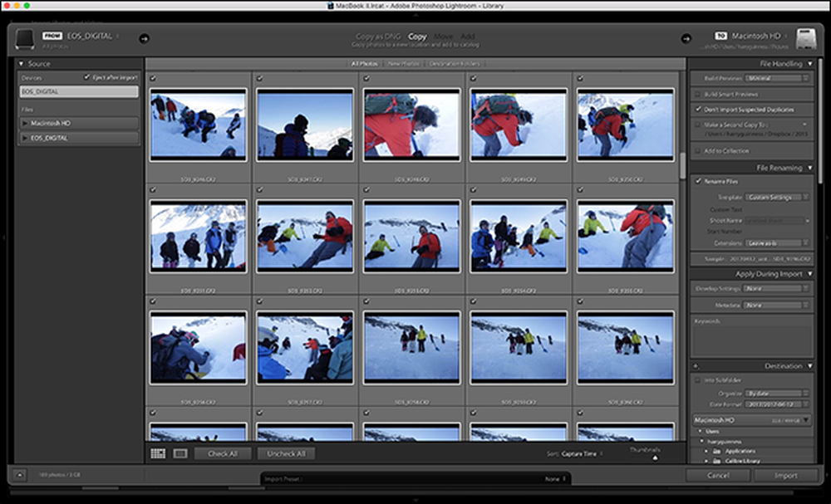831x504 pixels.
Task: Collapse the Apply During Import panel
Action: 809,274
